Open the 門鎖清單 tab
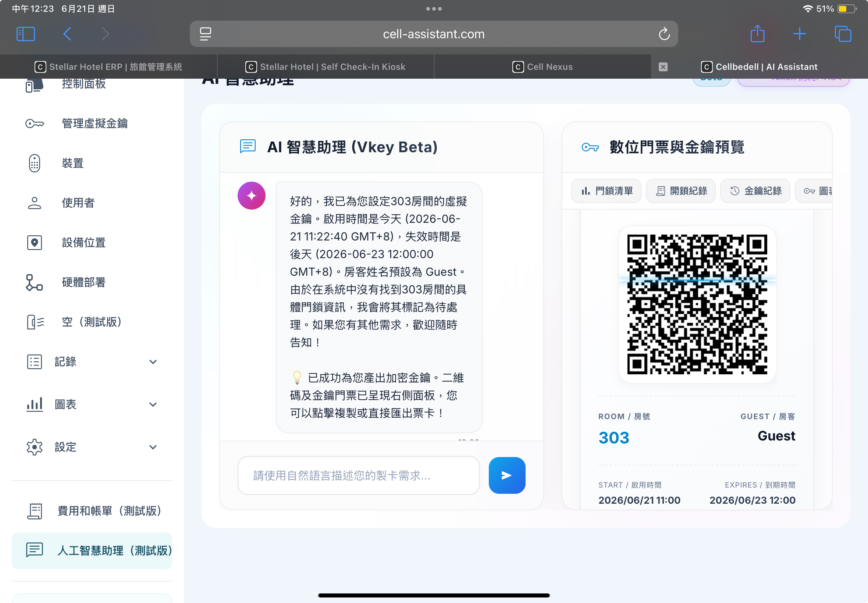 click(606, 191)
